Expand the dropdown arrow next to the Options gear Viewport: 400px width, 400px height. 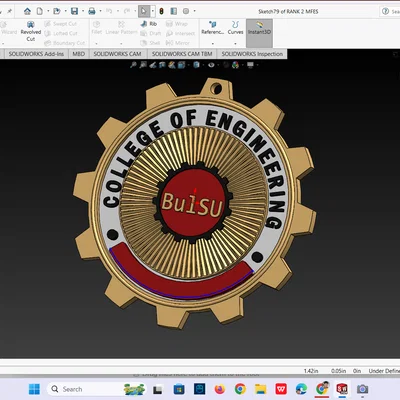click(x=194, y=11)
